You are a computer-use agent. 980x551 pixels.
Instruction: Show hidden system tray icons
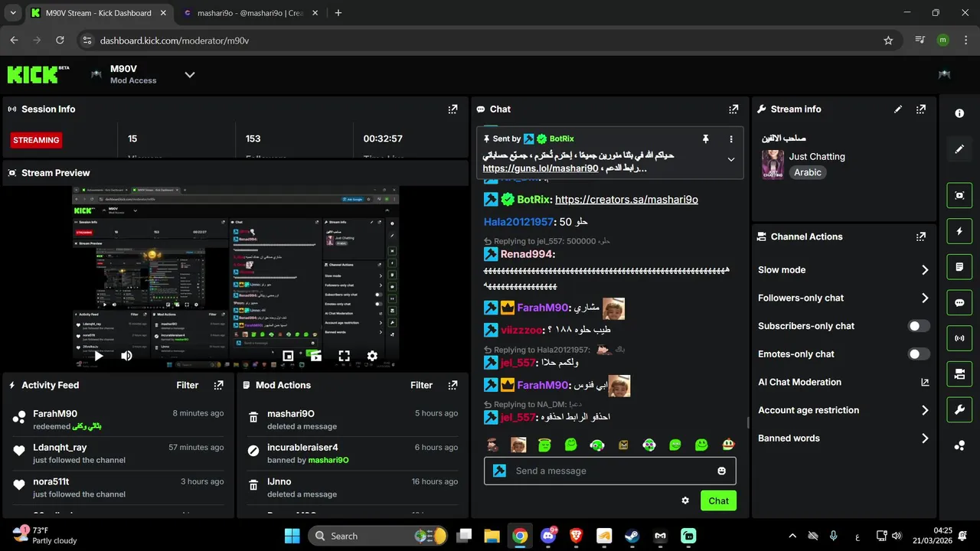click(x=792, y=536)
